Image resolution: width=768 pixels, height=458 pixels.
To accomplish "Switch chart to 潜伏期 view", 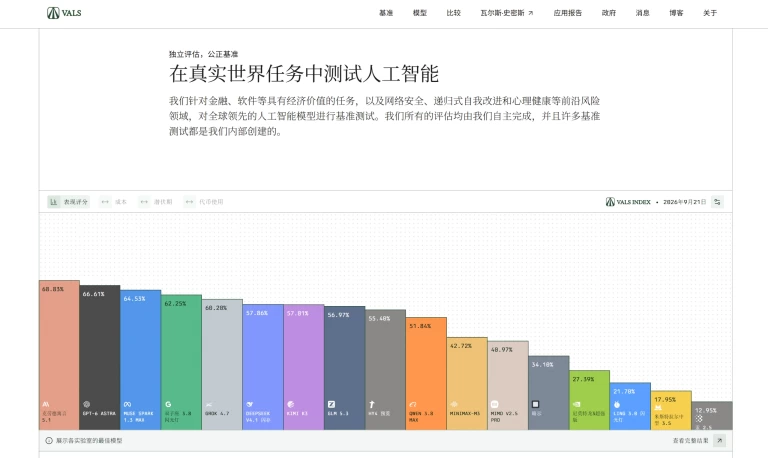I will 156,202.
